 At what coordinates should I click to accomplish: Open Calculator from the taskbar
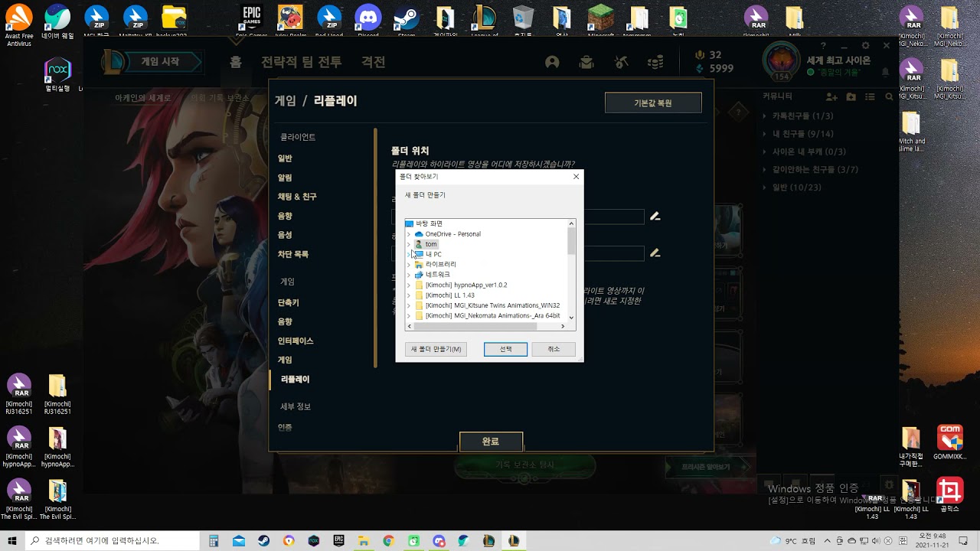(214, 541)
